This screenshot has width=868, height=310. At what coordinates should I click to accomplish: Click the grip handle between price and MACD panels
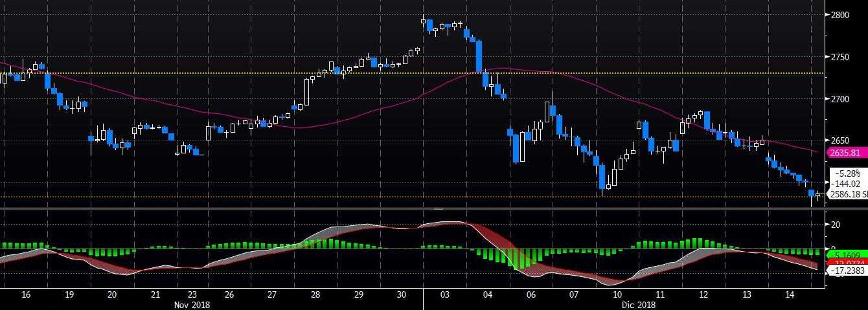tap(438, 209)
